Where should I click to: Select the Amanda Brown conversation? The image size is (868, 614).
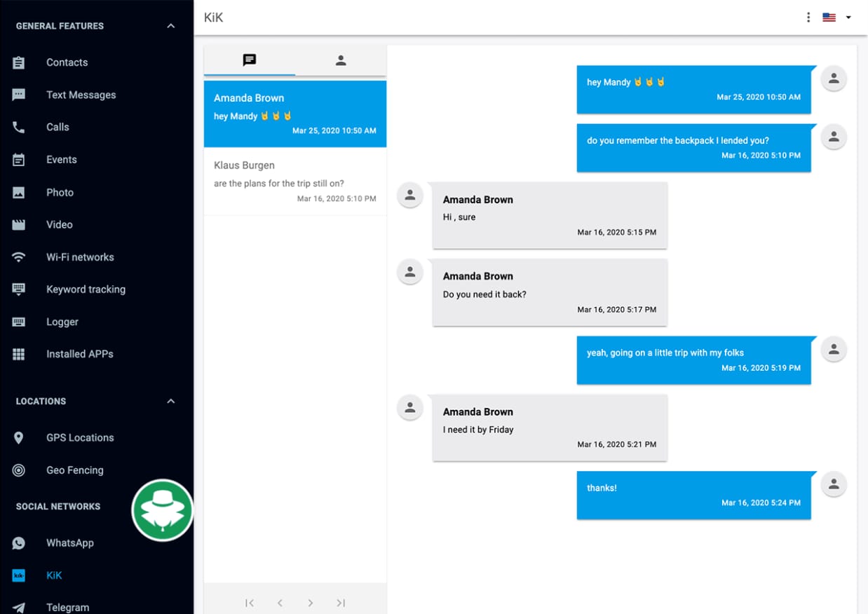coord(294,114)
